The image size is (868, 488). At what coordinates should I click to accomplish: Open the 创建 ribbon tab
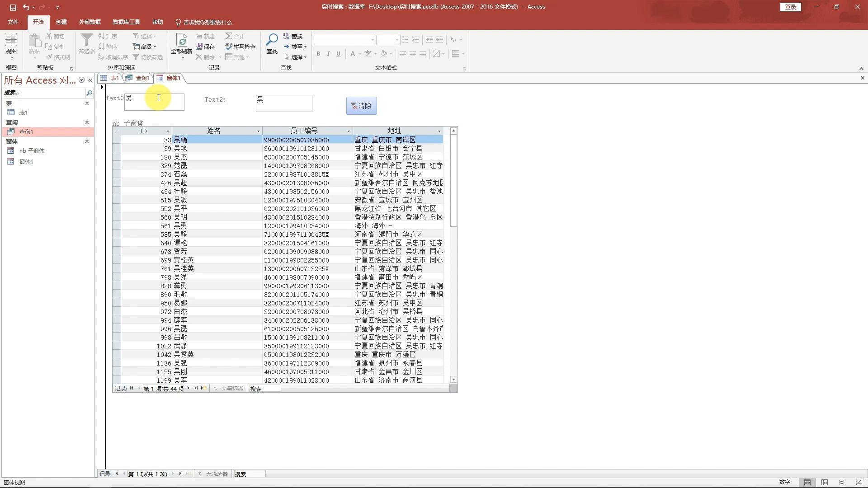click(61, 22)
